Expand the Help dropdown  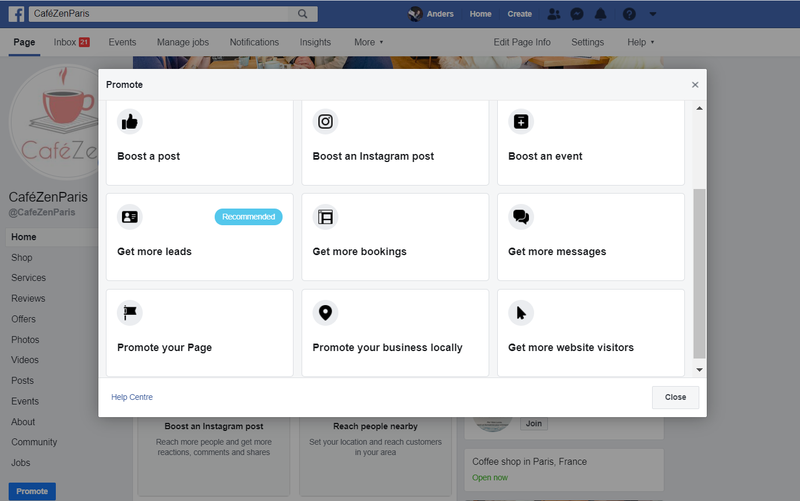click(640, 42)
